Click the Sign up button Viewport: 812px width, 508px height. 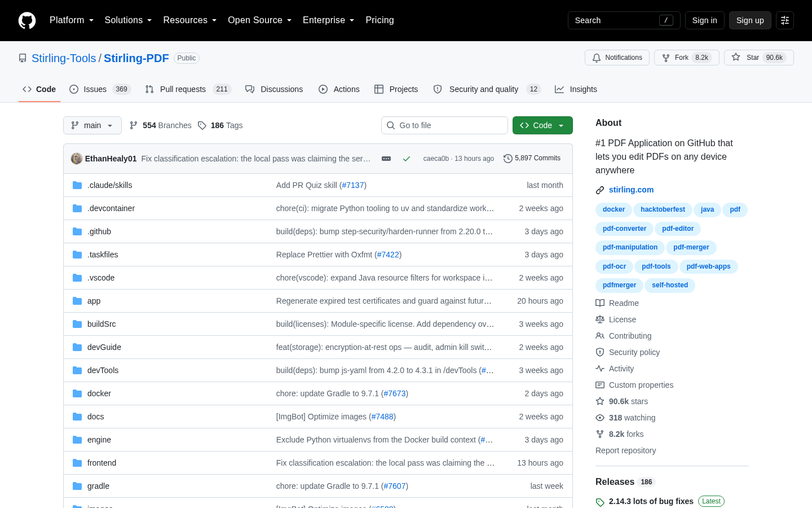(750, 20)
